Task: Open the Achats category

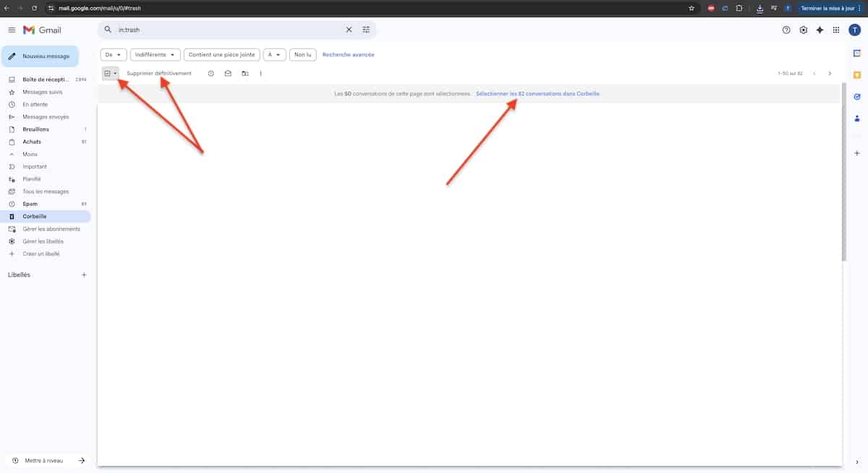Action: coord(46,142)
